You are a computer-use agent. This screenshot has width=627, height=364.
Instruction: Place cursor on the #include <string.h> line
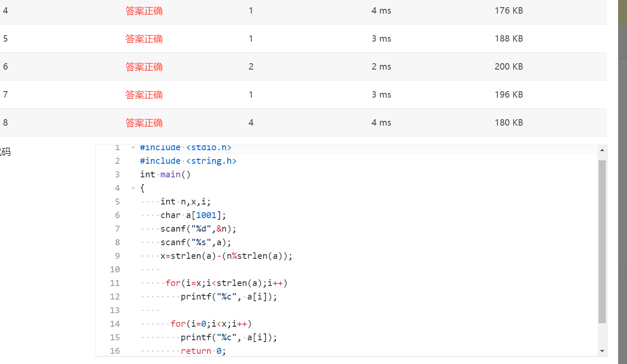(x=188, y=161)
